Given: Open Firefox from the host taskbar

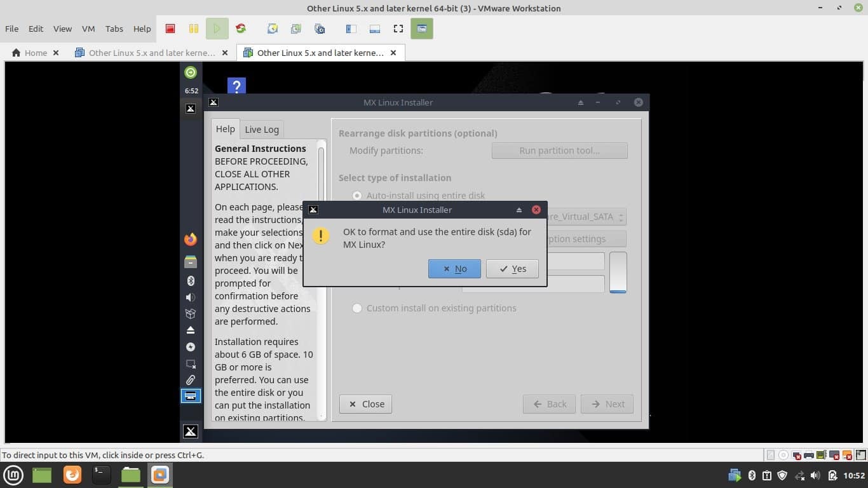Looking at the screenshot, I should pos(72,475).
